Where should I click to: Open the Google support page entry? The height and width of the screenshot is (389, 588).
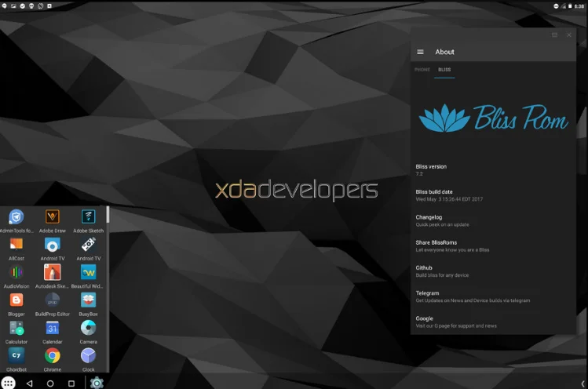click(x=493, y=322)
